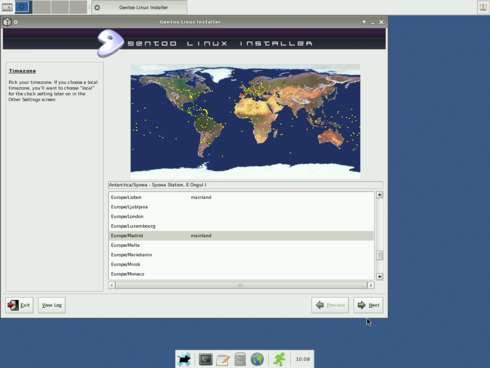Click the timezone list scroll down arrow

coord(379,276)
